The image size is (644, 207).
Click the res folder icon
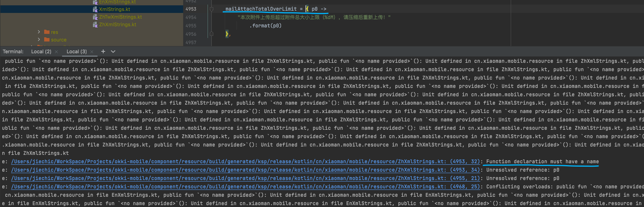point(47,32)
